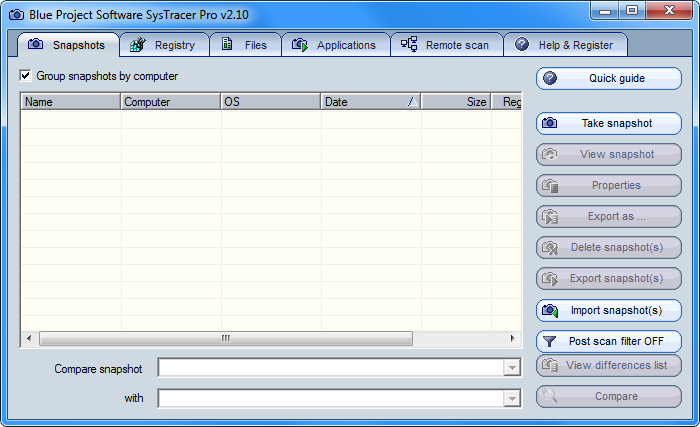
Task: Switch to the Files tab
Action: pos(245,45)
